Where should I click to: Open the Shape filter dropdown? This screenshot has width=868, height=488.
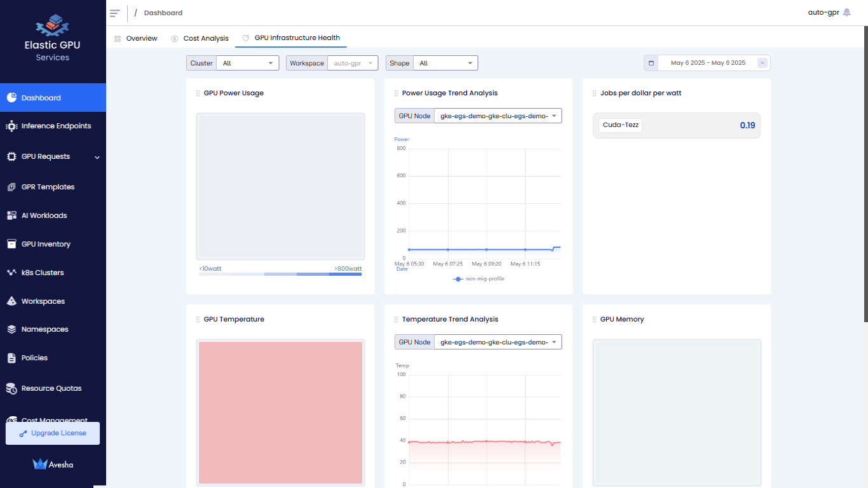[x=445, y=63]
